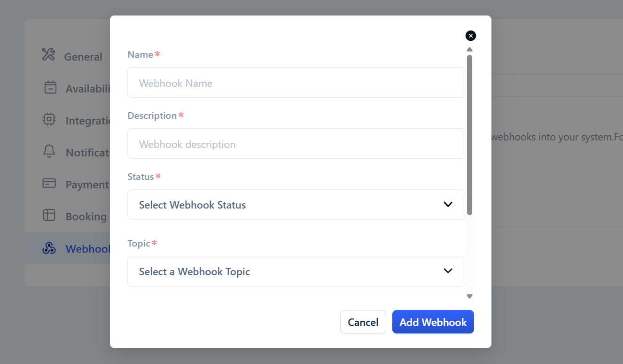Open the Availability calendar icon
The width and height of the screenshot is (623, 364).
pos(50,87)
